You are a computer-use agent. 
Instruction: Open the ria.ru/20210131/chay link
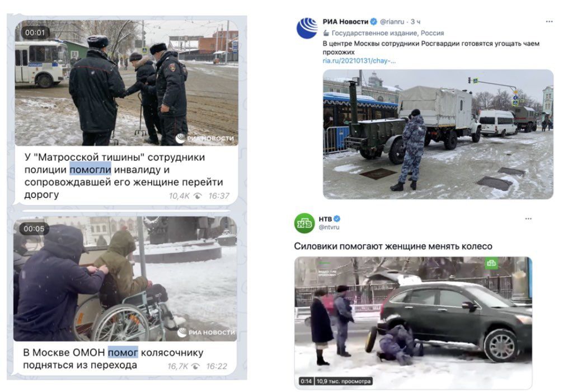[359, 60]
